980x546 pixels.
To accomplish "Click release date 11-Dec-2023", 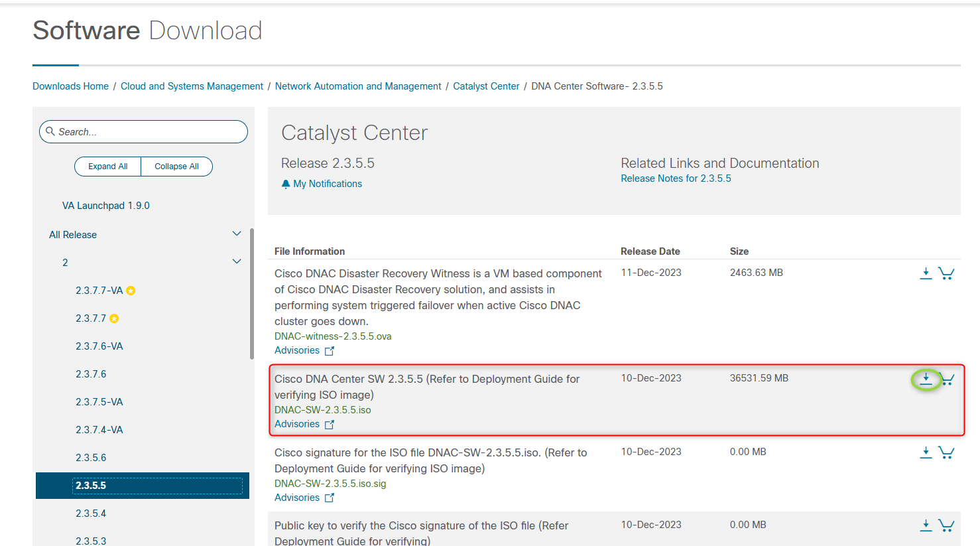I will click(651, 273).
